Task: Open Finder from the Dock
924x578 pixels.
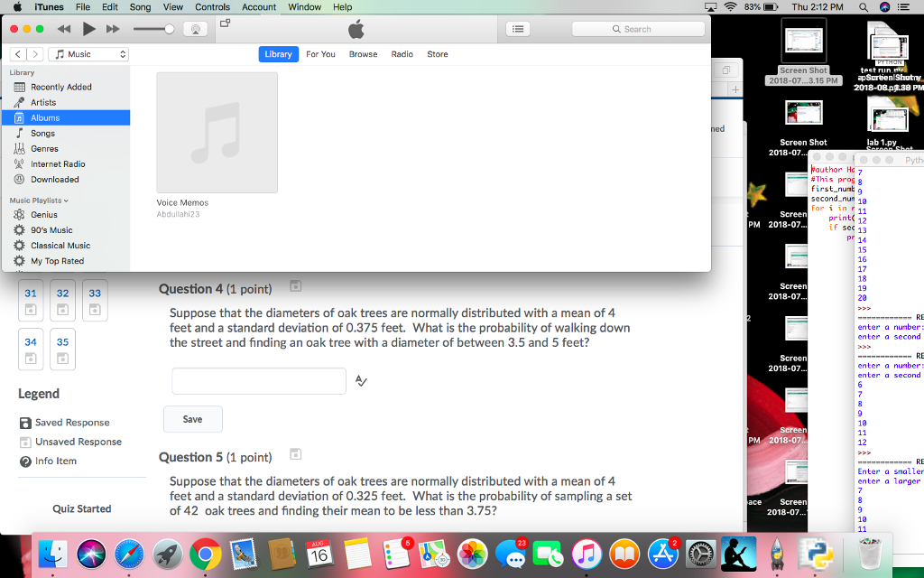Action: pyautogui.click(x=52, y=555)
